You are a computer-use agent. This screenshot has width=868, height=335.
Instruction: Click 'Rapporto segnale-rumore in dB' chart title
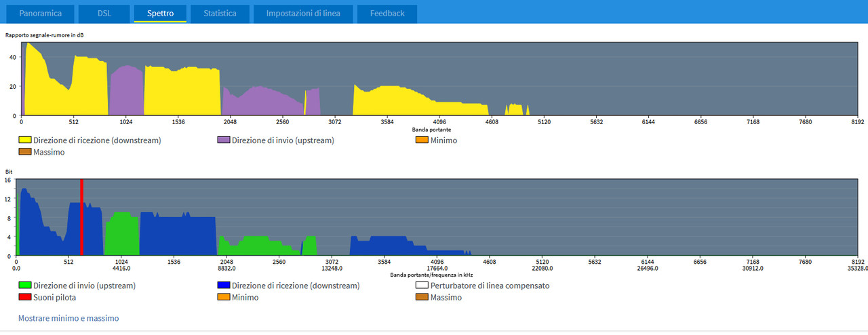pyautogui.click(x=45, y=34)
